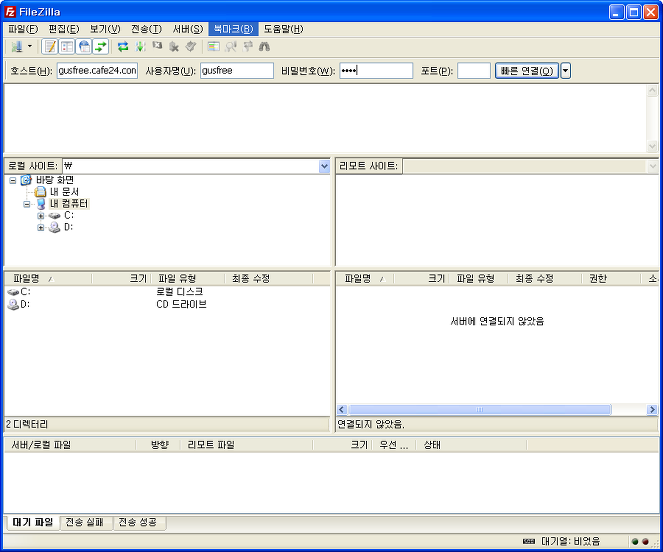Image resolution: width=663 pixels, height=552 pixels.
Task: Sort local files by 파일명 column
Action: [x=48, y=278]
